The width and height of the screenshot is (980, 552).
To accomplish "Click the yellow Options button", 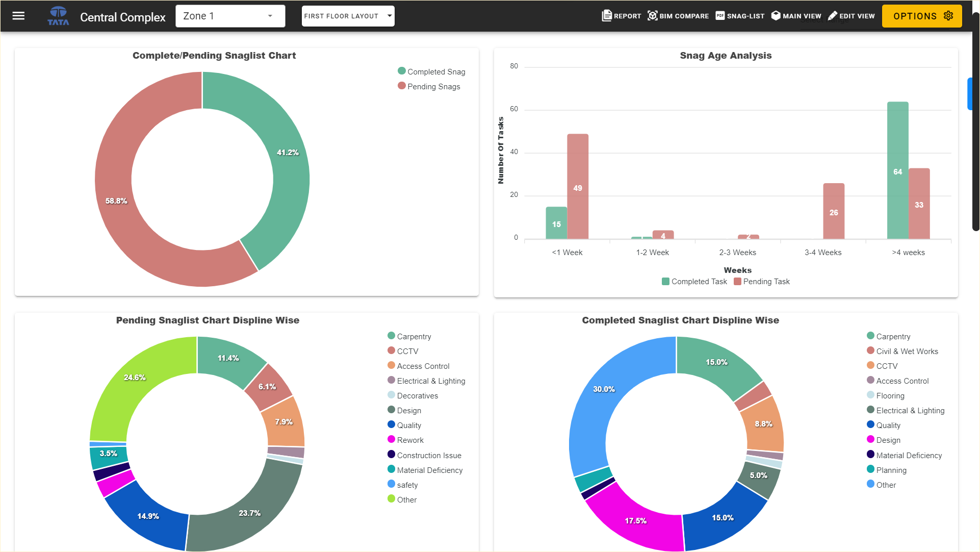I will [x=922, y=16].
